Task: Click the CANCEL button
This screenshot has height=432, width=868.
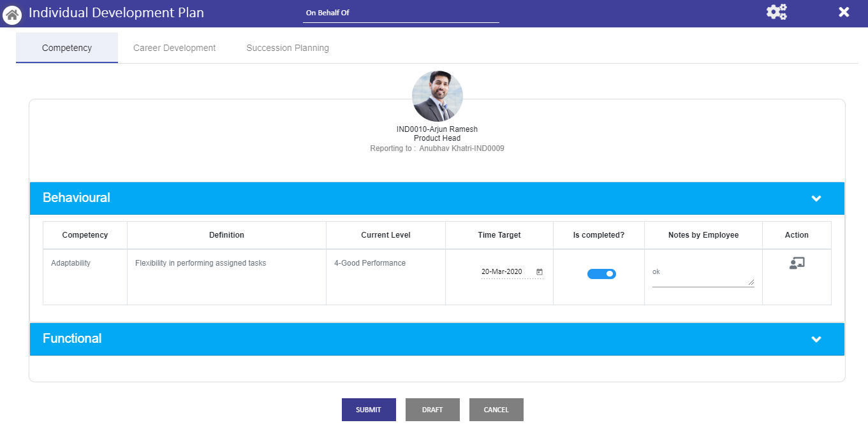Action: (x=496, y=410)
